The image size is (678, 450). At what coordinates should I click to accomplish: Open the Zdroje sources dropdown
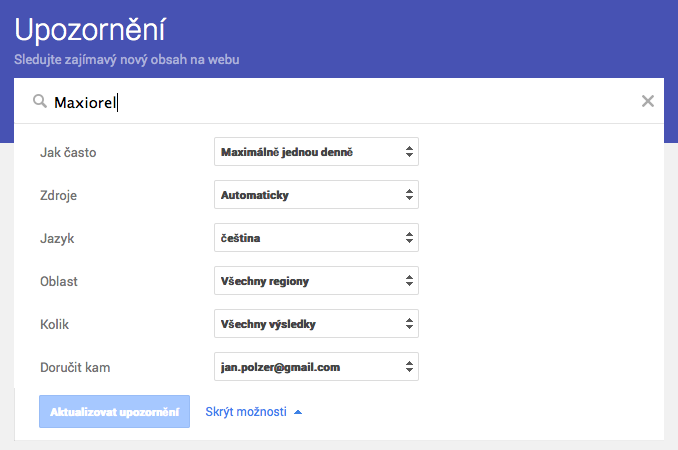(316, 195)
